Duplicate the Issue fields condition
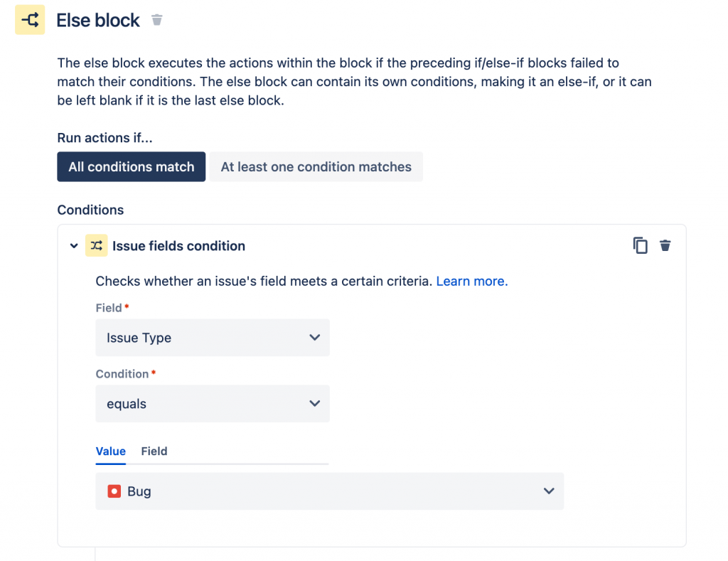This screenshot has height=561, width=728. [641, 246]
